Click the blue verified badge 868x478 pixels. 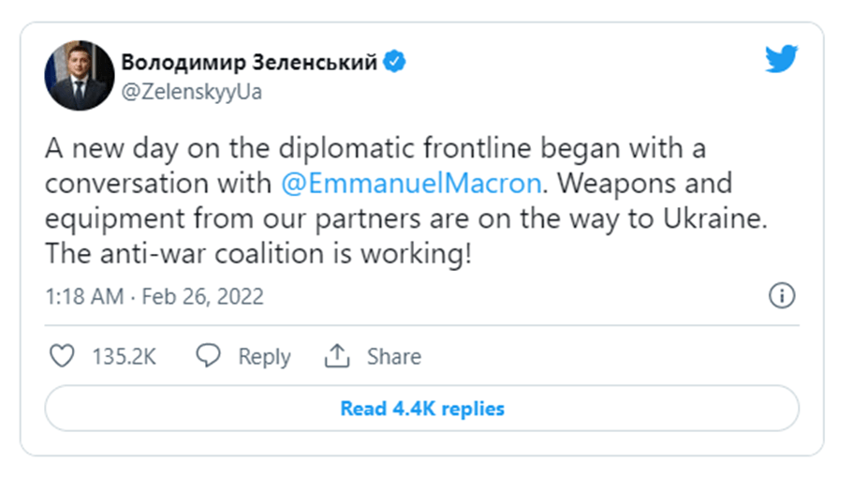[x=395, y=63]
